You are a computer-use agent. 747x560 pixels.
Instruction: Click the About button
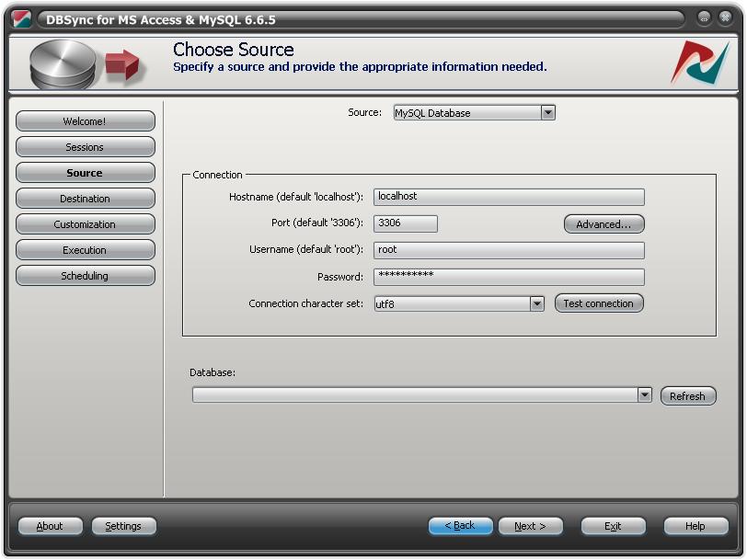[x=50, y=526]
